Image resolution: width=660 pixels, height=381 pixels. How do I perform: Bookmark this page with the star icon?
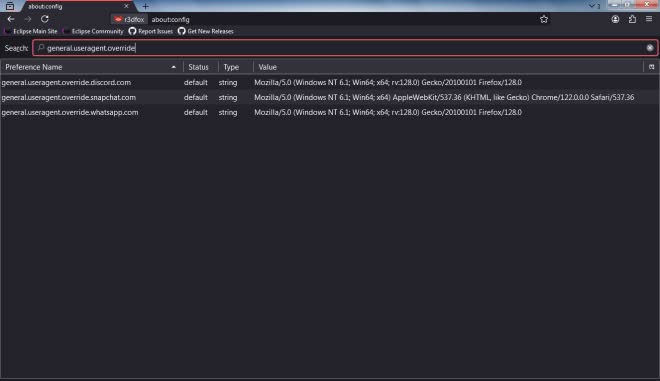pyautogui.click(x=544, y=19)
